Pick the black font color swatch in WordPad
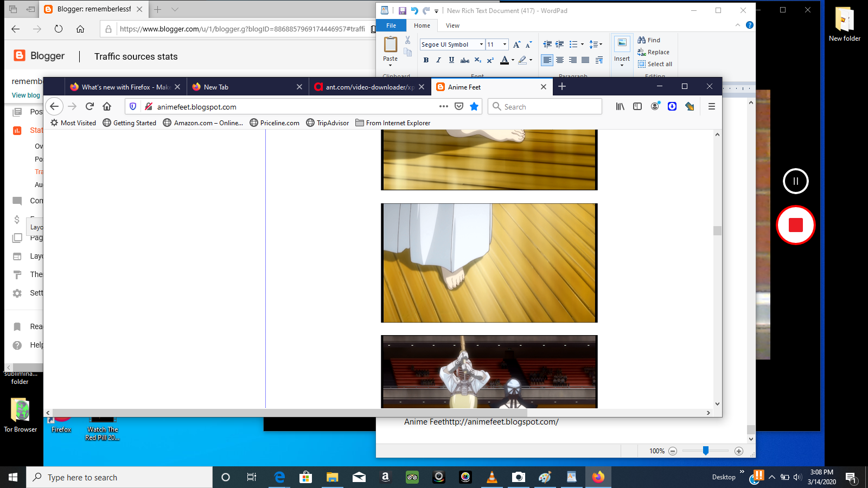Viewport: 868px width, 488px height. pos(505,60)
